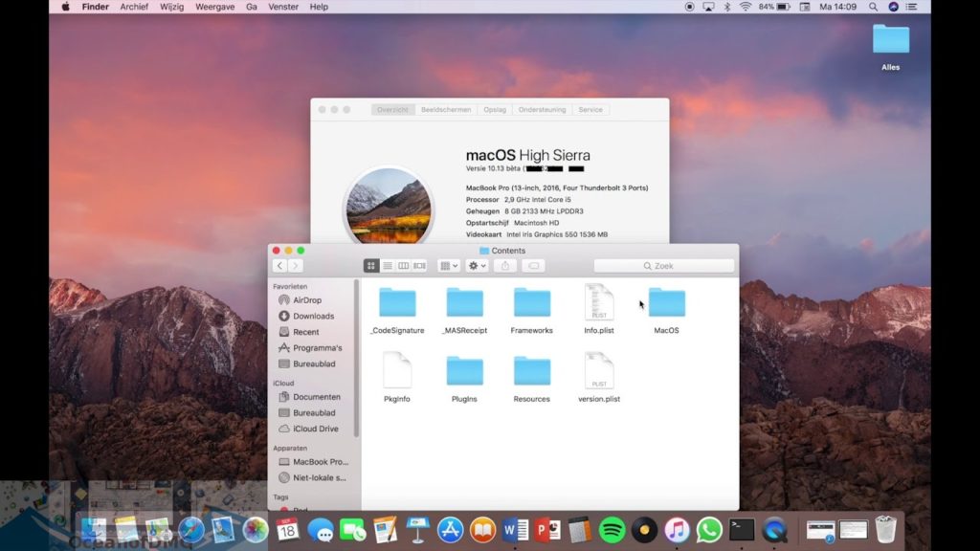Screen dimensions: 980x551
Task: Open Documenten under iCloud
Action: click(x=310, y=397)
